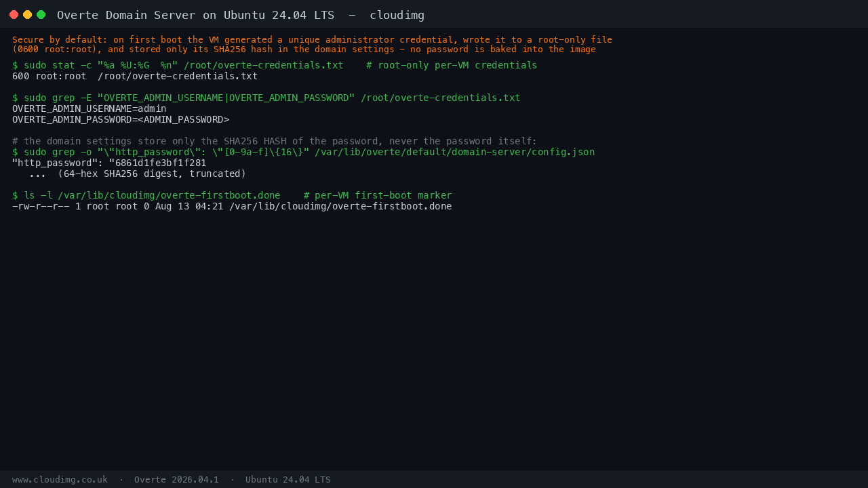This screenshot has height=488, width=868.
Task: Select the 'ls -l' overte-firstboot.done command
Action: point(232,195)
